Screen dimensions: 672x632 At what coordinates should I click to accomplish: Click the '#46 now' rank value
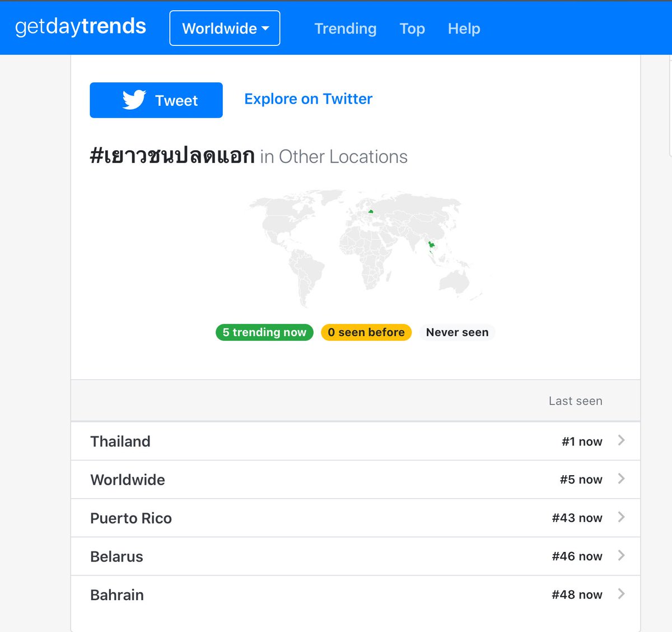(577, 556)
